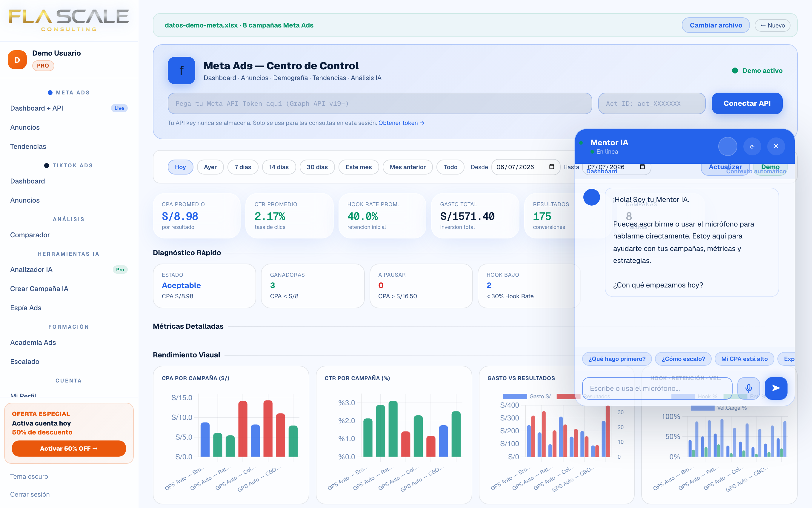Click the blank round button in Mentor IA header
The width and height of the screenshot is (812, 508).
728,146
